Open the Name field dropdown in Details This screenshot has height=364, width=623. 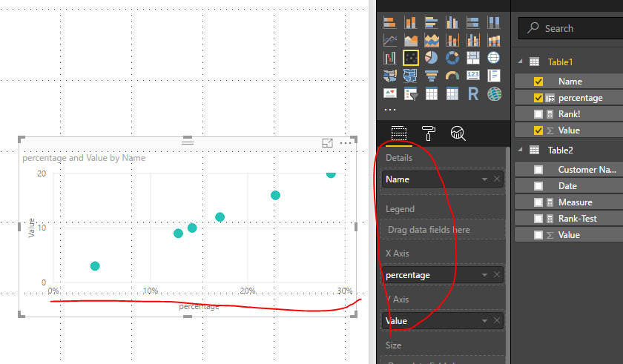[484, 179]
